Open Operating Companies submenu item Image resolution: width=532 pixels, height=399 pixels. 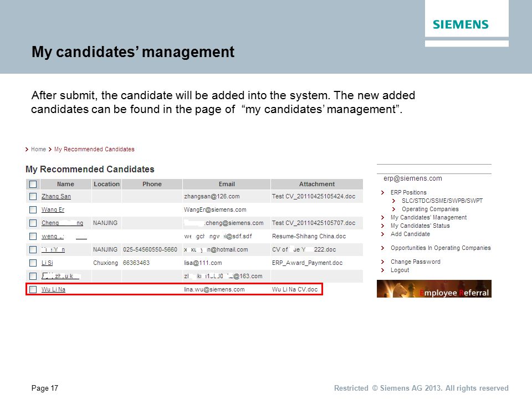[x=430, y=209]
